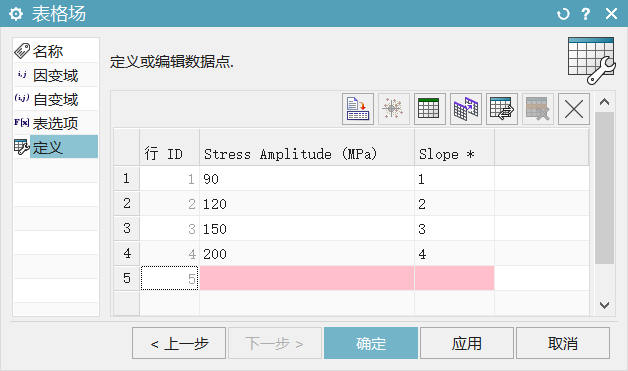
Task: Select row header 3
Action: pos(127,228)
